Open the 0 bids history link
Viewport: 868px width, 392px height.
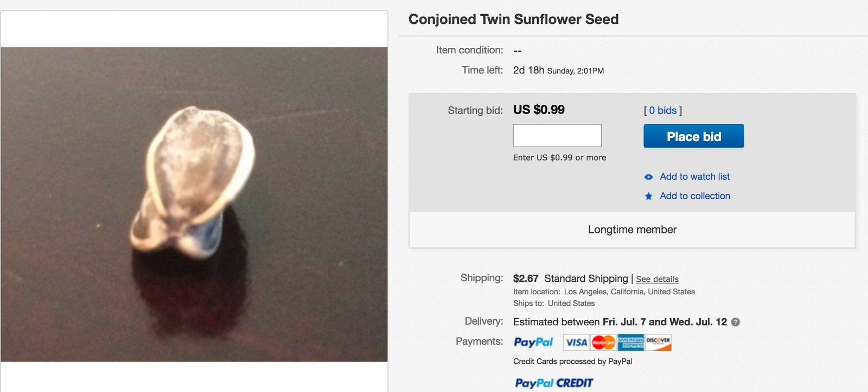tap(662, 111)
